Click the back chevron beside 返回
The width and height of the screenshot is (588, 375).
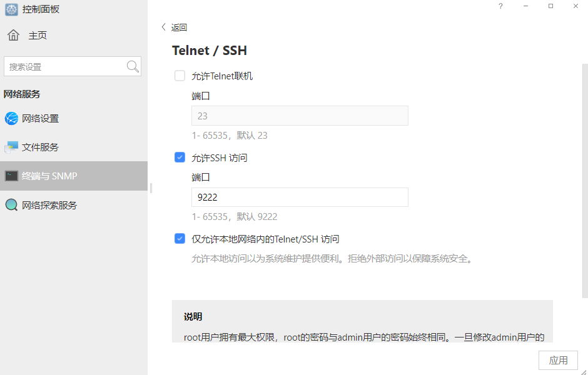point(165,27)
